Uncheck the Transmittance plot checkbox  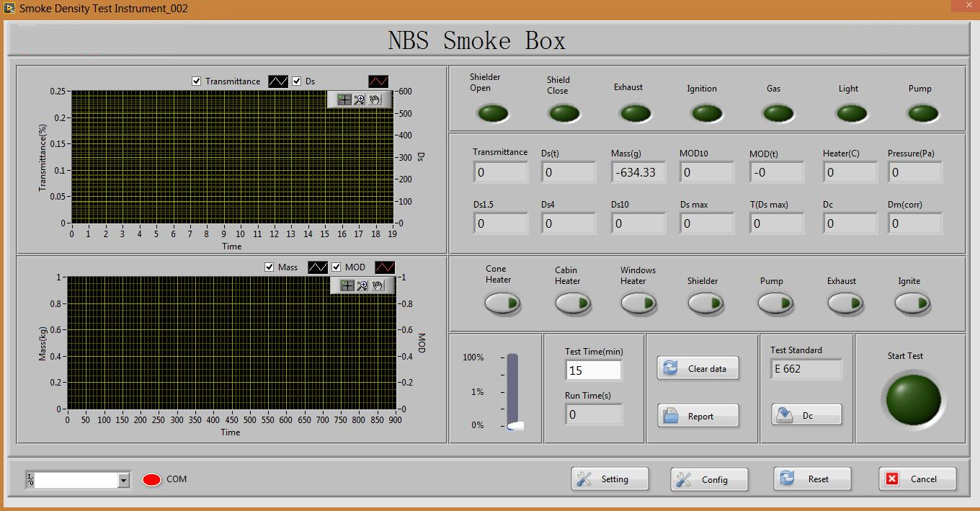pos(196,81)
